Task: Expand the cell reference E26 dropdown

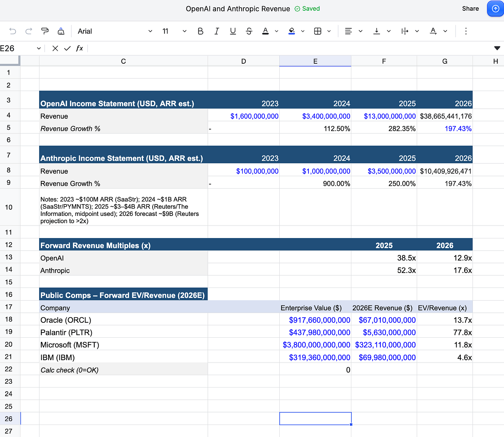Action: click(x=39, y=48)
